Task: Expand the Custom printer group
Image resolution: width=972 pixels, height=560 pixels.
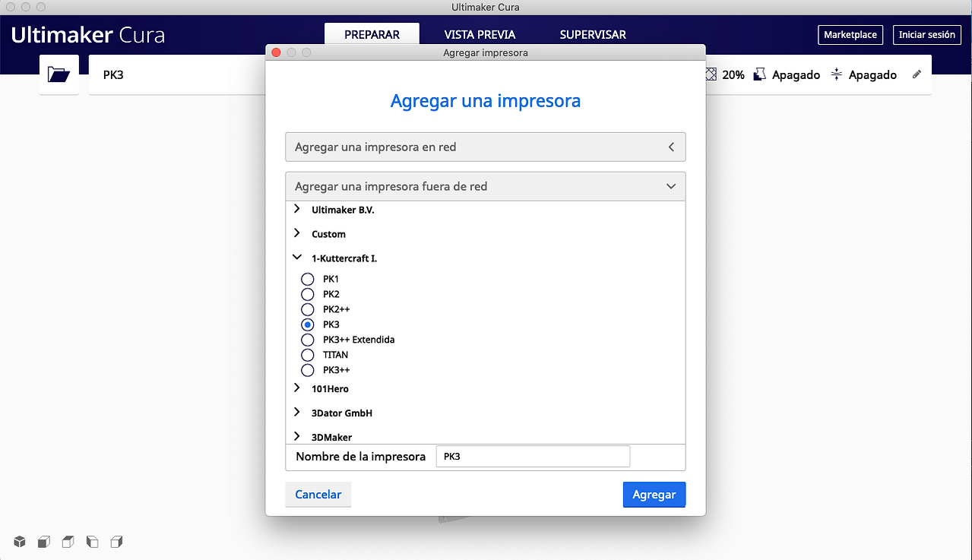Action: [x=297, y=233]
